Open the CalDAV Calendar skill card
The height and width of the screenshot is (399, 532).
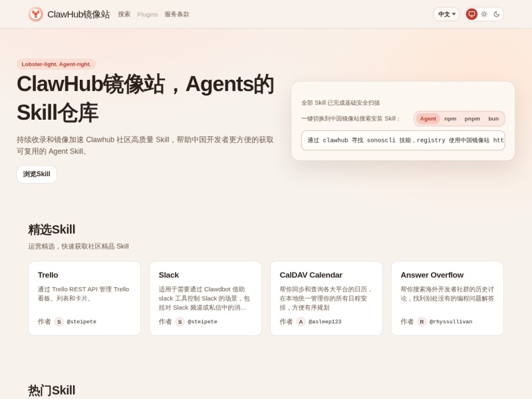coord(327,298)
